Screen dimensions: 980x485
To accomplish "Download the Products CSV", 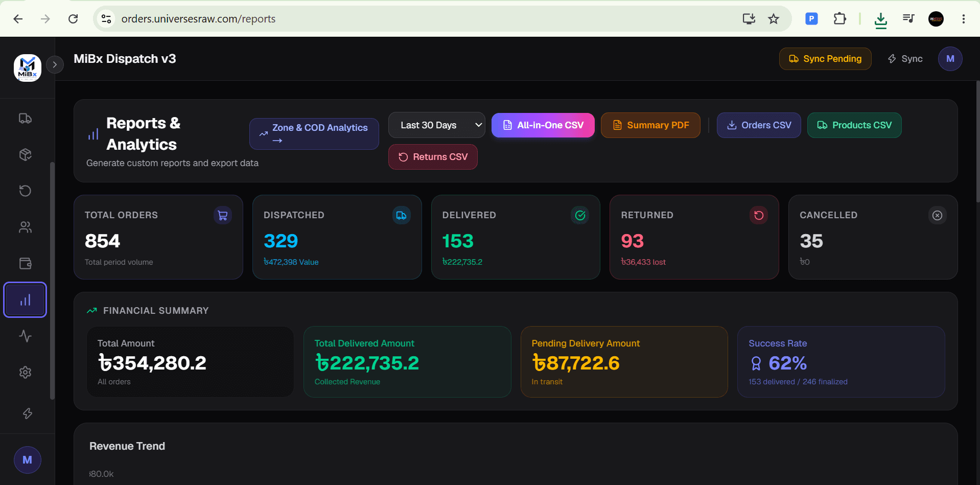I will pos(854,125).
